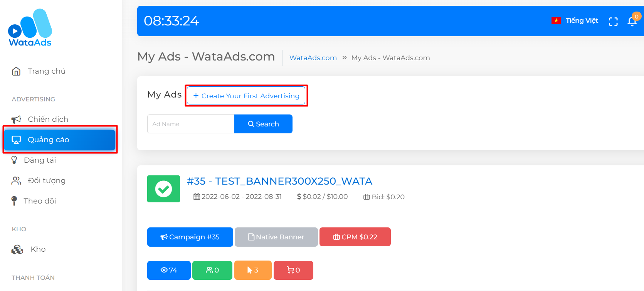
Task: Click clicks count 3 orange button
Action: point(253,270)
